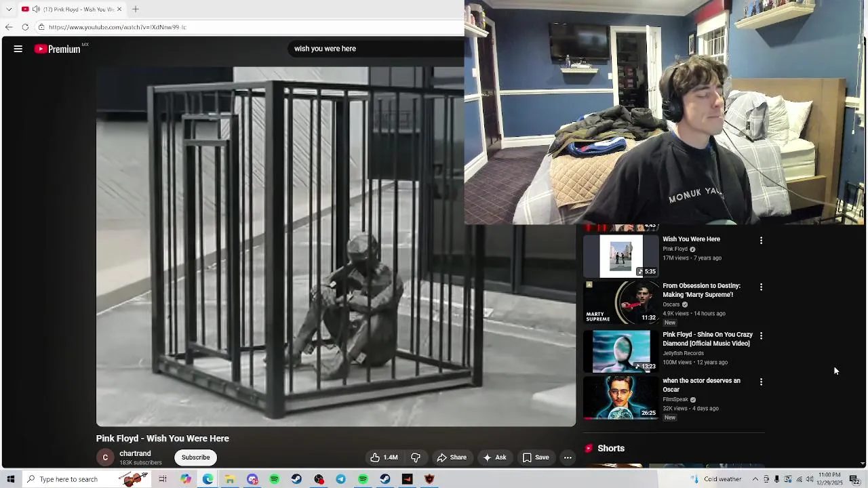This screenshot has height=488, width=868.
Task: Mute the tab via speaker icon
Action: coord(36,9)
